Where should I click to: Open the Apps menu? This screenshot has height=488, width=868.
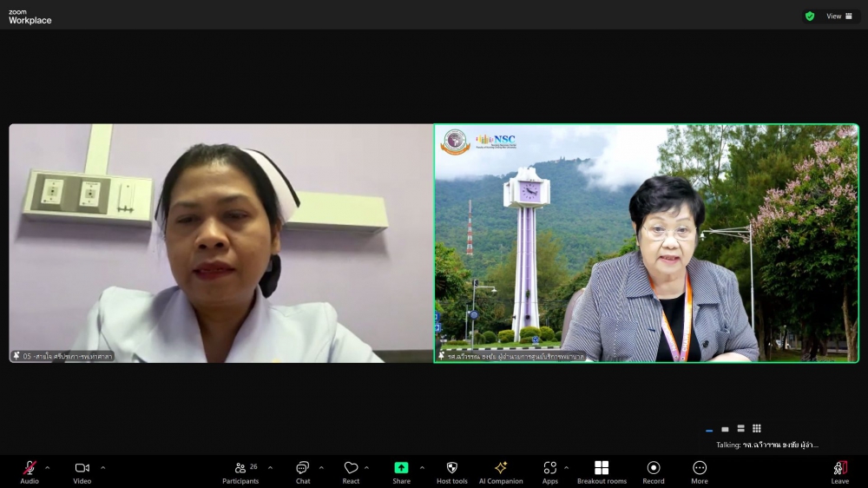tap(550, 468)
